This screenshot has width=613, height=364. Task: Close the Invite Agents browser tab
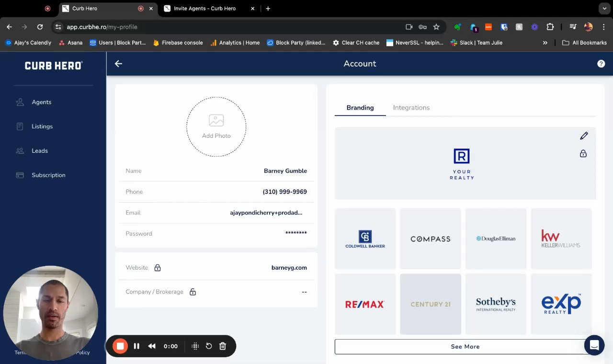click(x=252, y=9)
